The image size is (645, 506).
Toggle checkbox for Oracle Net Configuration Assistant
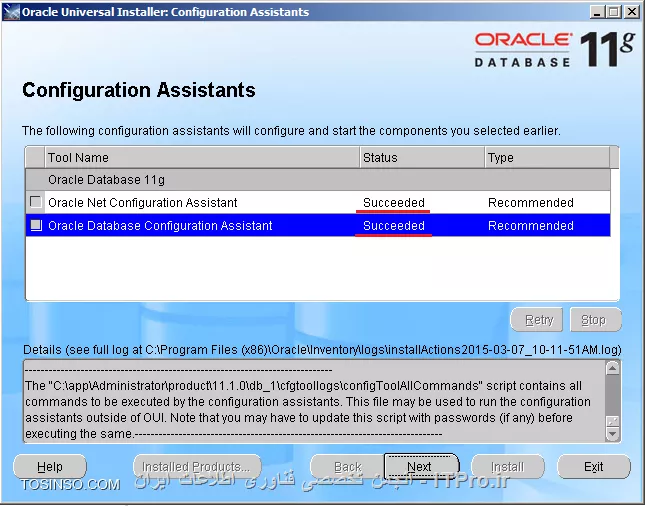(x=36, y=202)
